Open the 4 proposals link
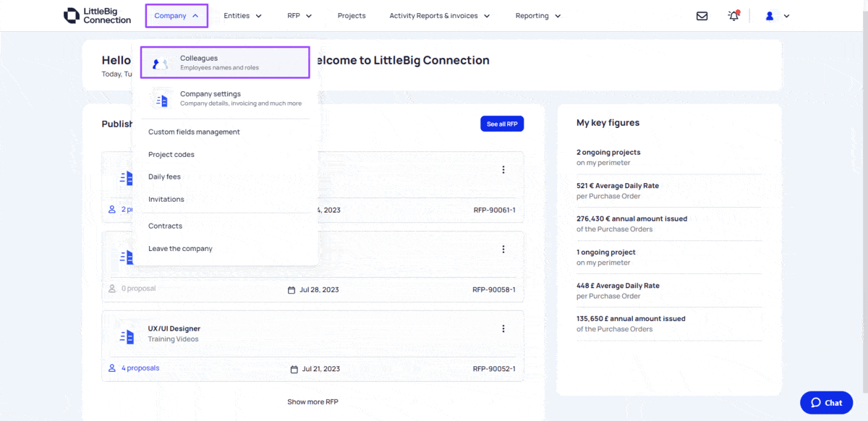This screenshot has height=421, width=868. click(140, 368)
